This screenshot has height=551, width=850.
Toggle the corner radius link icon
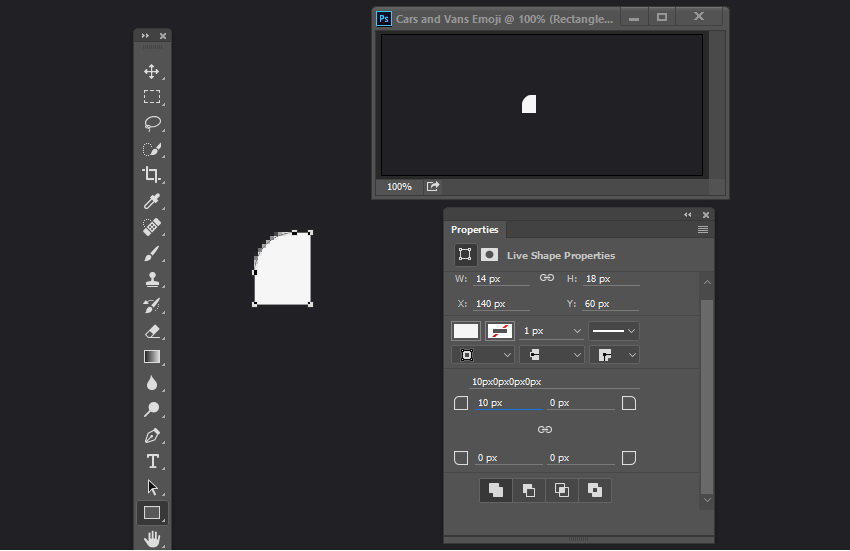(545, 430)
